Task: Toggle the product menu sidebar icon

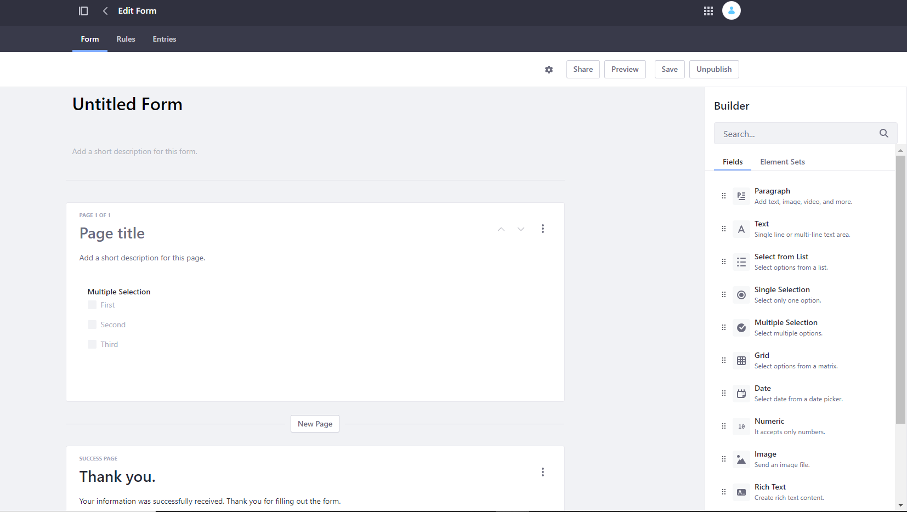Action: pyautogui.click(x=83, y=11)
